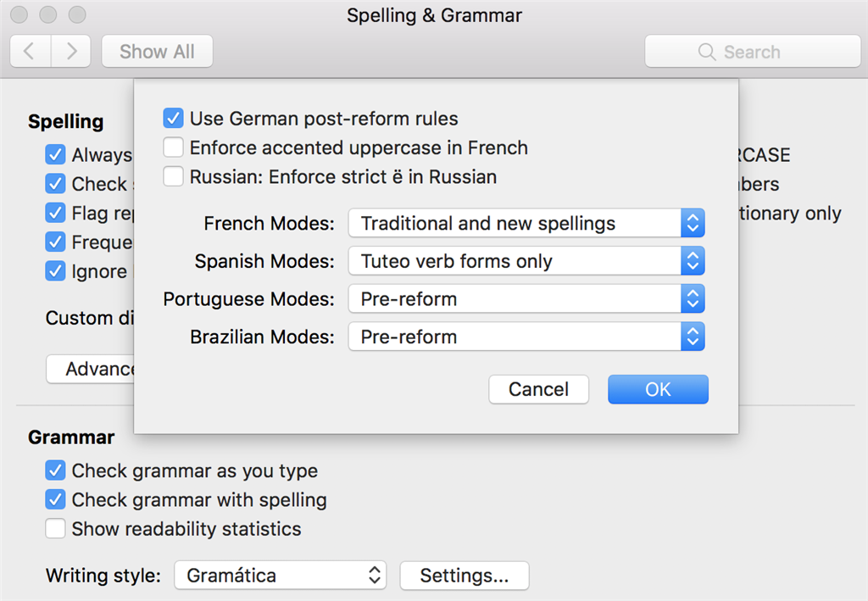Enable strict ё in Russian checkbox
This screenshot has width=868, height=601.
[174, 177]
